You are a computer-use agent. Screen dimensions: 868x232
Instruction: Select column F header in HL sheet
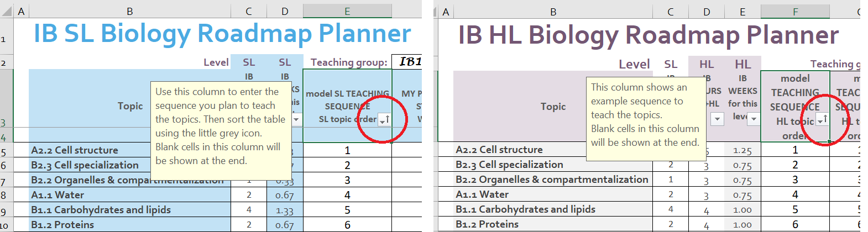[x=795, y=12]
